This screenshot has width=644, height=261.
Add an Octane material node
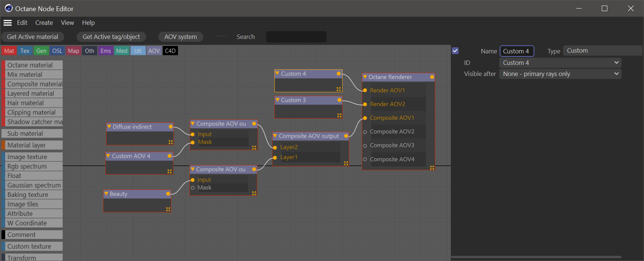[32, 65]
